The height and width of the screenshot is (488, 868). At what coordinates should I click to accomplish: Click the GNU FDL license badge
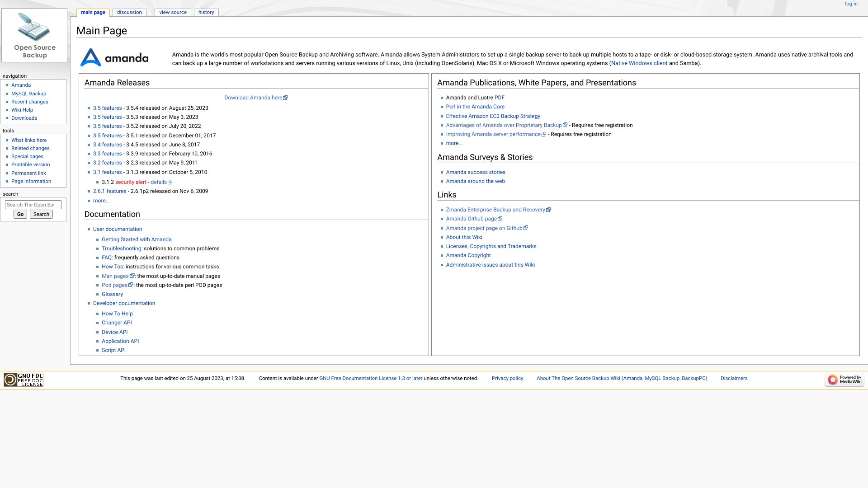[24, 380]
